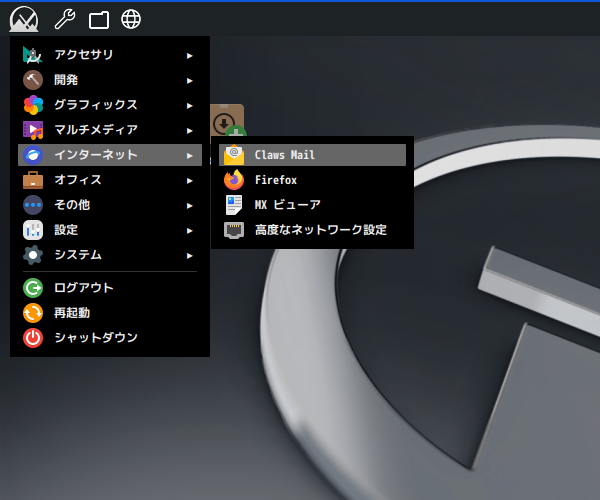This screenshot has height=500, width=600.
Task: Choose シャットダウン from the menu
Action: [x=110, y=338]
